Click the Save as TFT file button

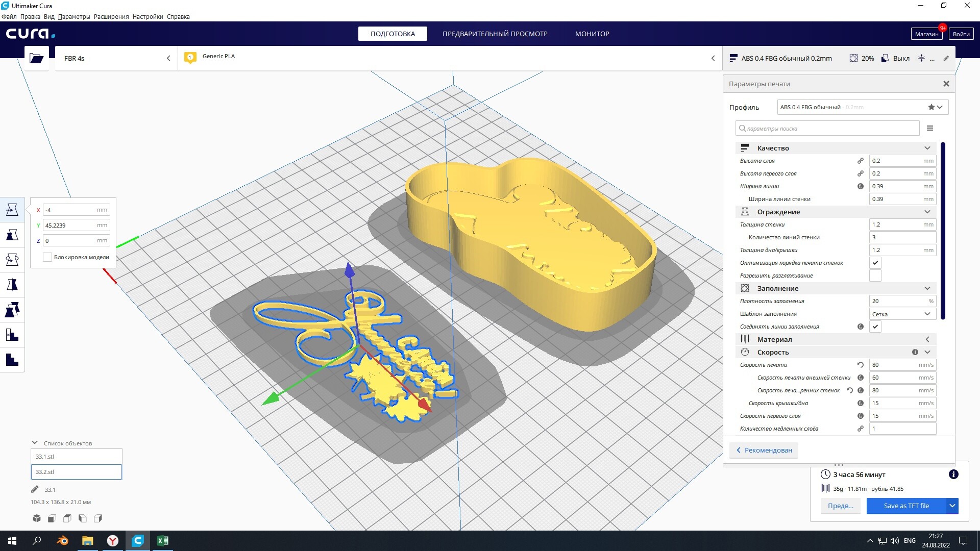906,506
